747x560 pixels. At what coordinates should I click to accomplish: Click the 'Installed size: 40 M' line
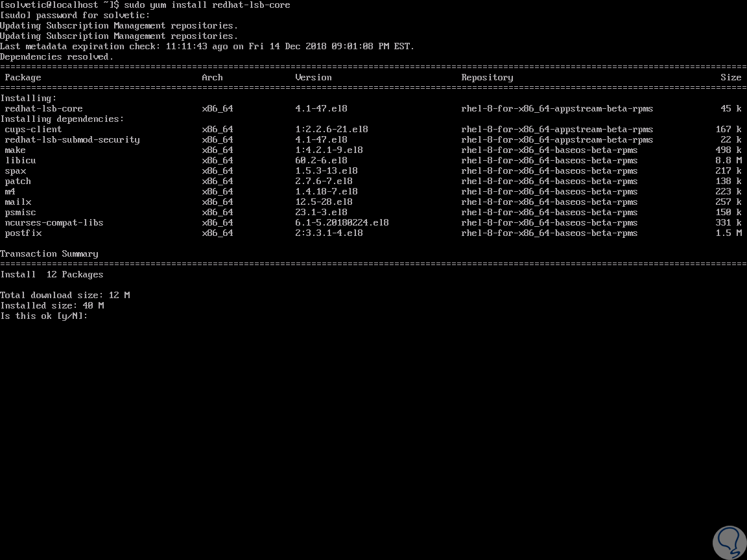[x=52, y=306]
